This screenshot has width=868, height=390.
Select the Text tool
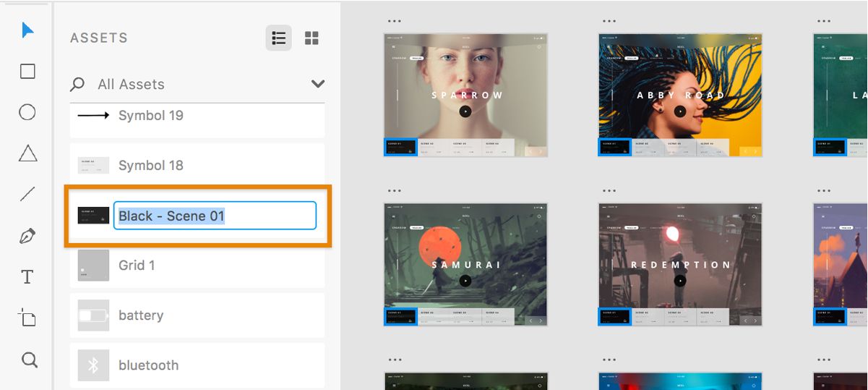coord(27,276)
